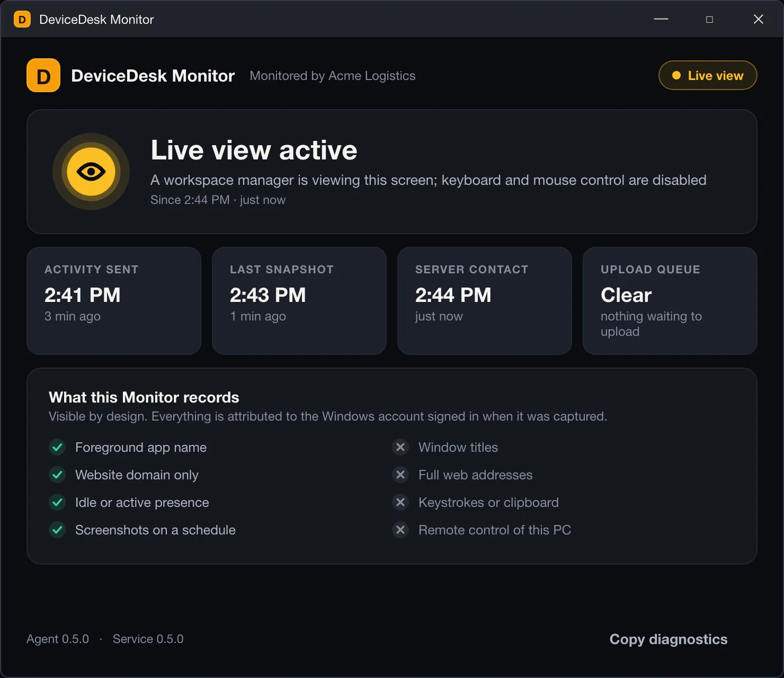
Task: Click the 'Live view active' heading
Action: click(254, 150)
